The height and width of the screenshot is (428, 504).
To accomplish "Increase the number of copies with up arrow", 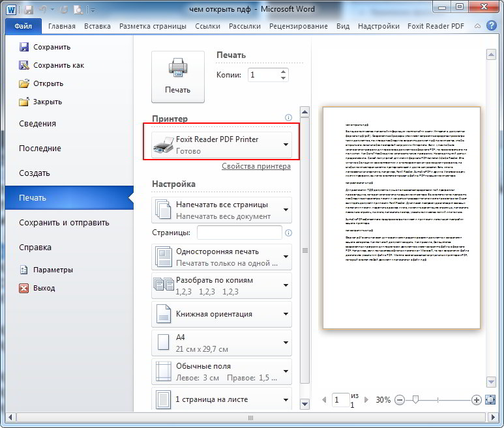I will [x=283, y=72].
